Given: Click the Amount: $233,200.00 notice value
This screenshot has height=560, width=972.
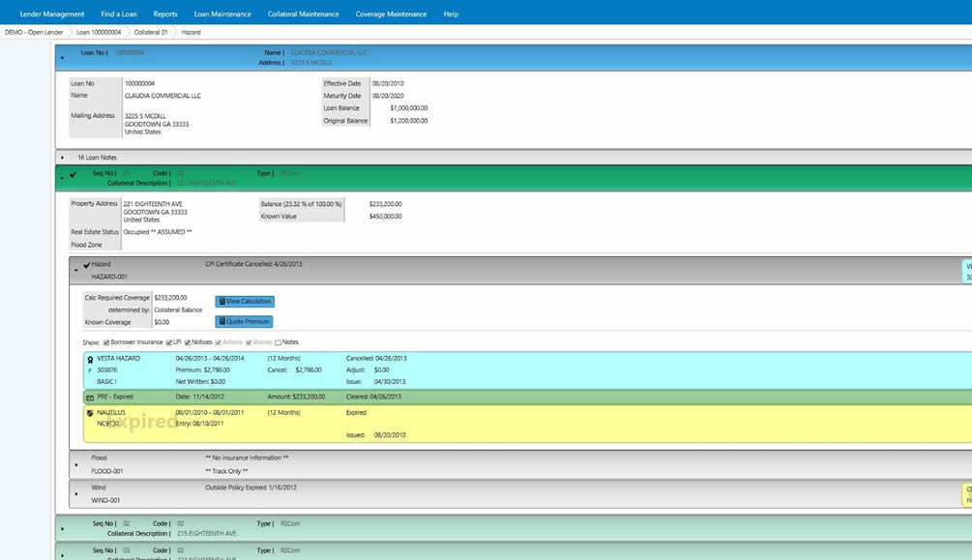Looking at the screenshot, I should [x=296, y=397].
